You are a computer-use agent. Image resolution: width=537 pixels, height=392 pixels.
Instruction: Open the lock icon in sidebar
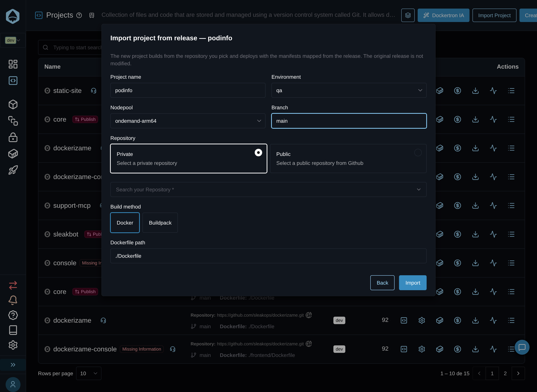13,137
